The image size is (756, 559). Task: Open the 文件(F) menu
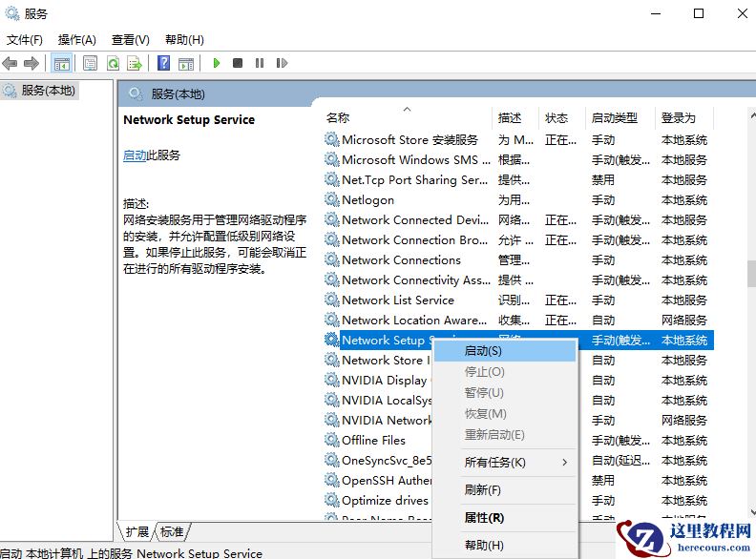[25, 39]
